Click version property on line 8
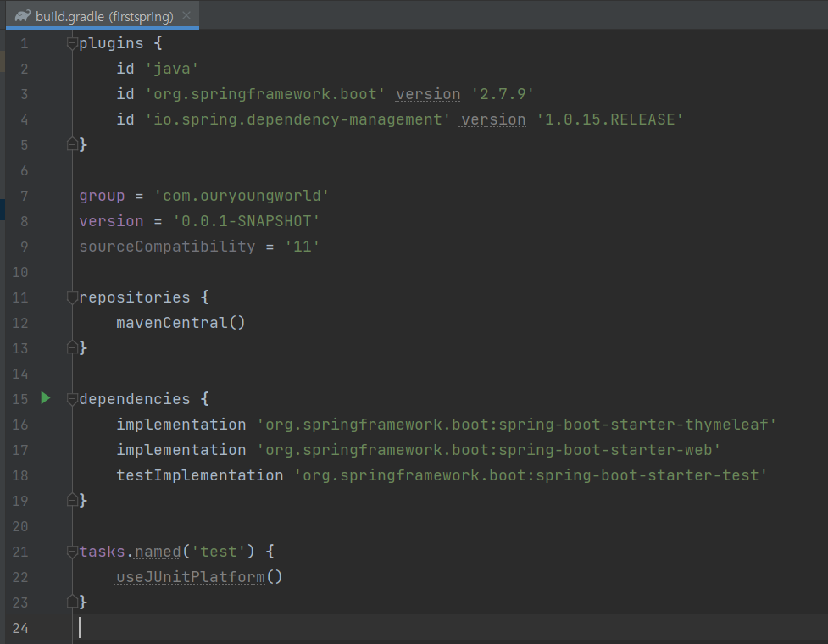The image size is (828, 644). (x=111, y=222)
